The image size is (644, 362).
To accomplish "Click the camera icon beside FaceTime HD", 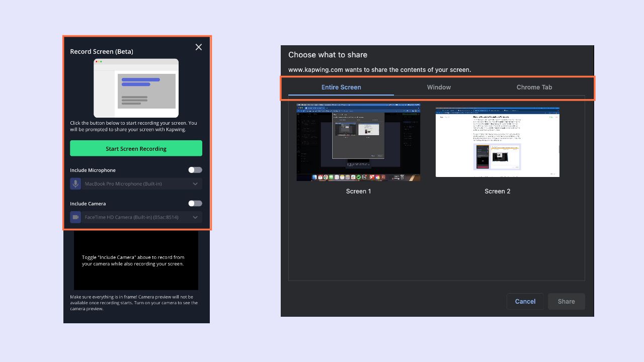I will [75, 217].
